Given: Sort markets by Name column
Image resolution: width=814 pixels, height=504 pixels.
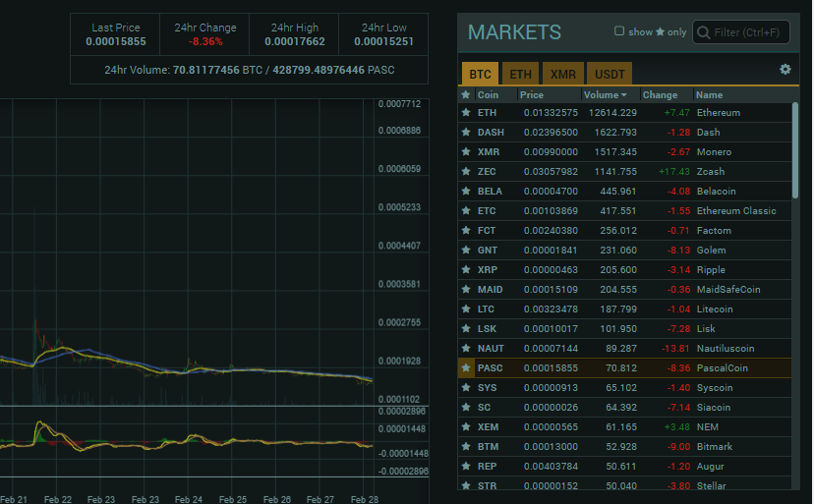Looking at the screenshot, I should 709,95.
